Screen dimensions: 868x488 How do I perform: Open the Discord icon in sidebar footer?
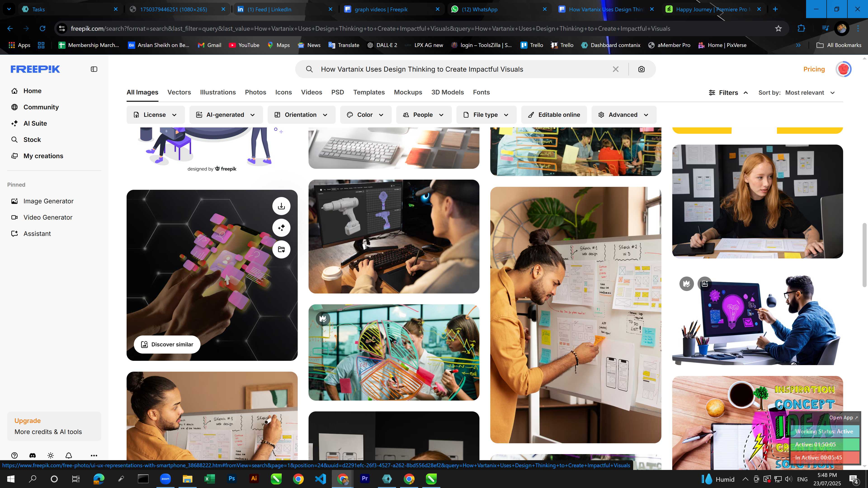(x=32, y=455)
